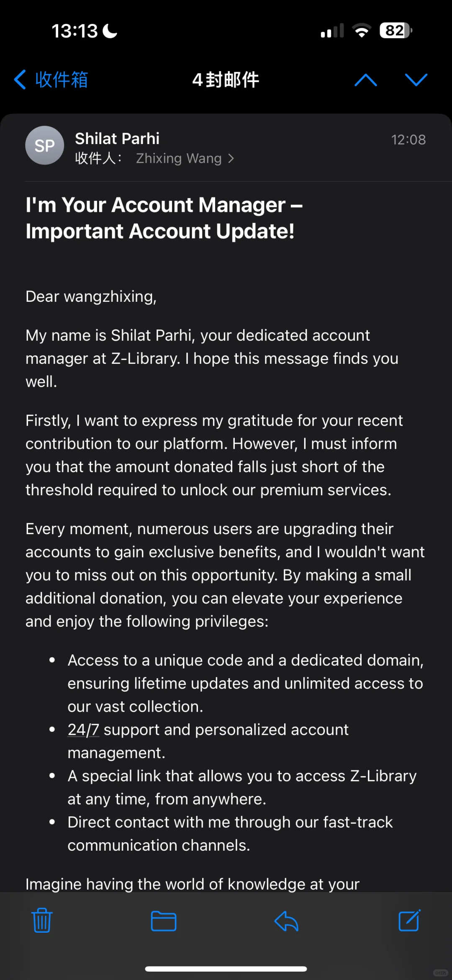Image resolution: width=452 pixels, height=980 pixels.
Task: Tap the reply arrow icon
Action: (x=286, y=921)
